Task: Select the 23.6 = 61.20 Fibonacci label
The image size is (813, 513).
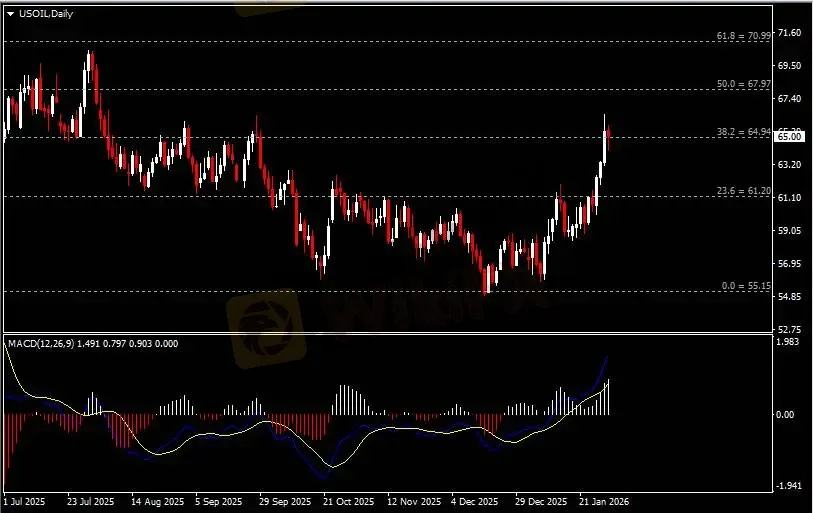Action: [744, 191]
